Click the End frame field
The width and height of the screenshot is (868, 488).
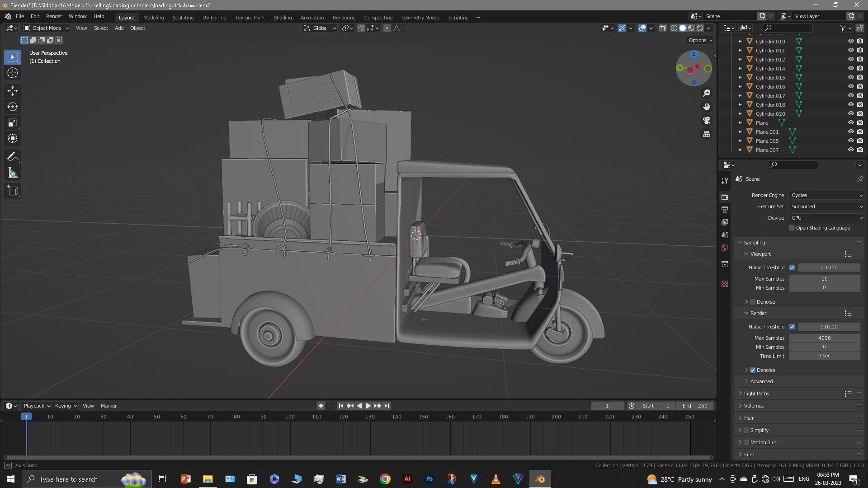[x=695, y=406]
